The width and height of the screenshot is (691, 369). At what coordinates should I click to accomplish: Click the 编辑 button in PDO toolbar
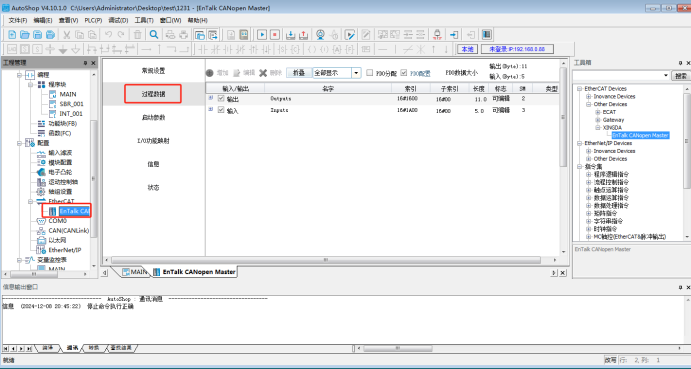244,73
